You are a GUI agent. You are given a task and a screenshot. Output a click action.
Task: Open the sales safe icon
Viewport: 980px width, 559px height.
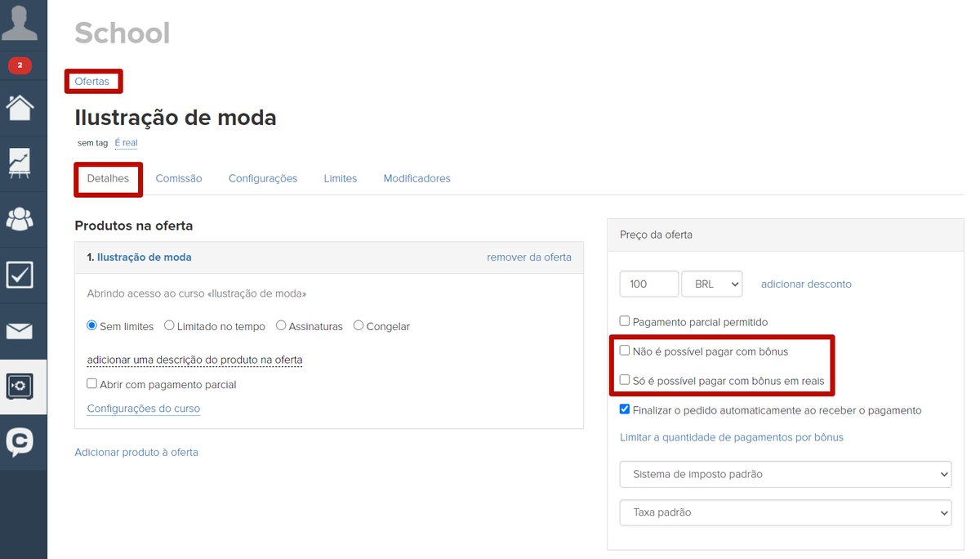20,387
